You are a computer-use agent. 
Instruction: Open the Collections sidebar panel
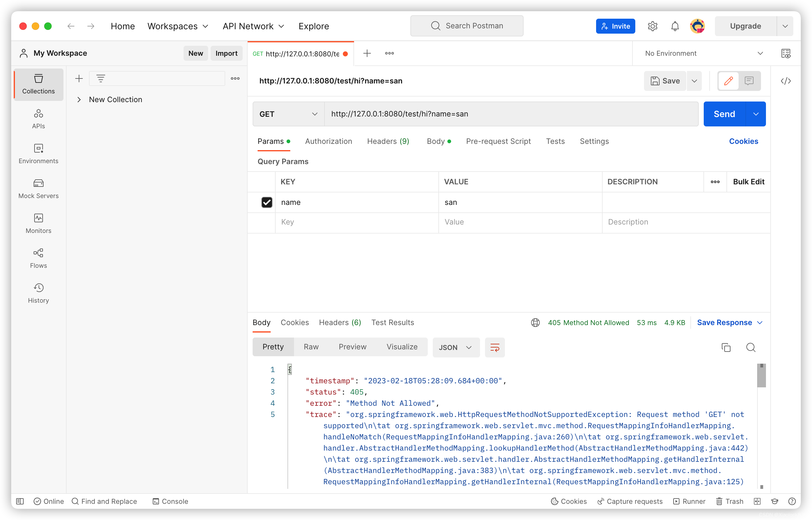click(39, 84)
